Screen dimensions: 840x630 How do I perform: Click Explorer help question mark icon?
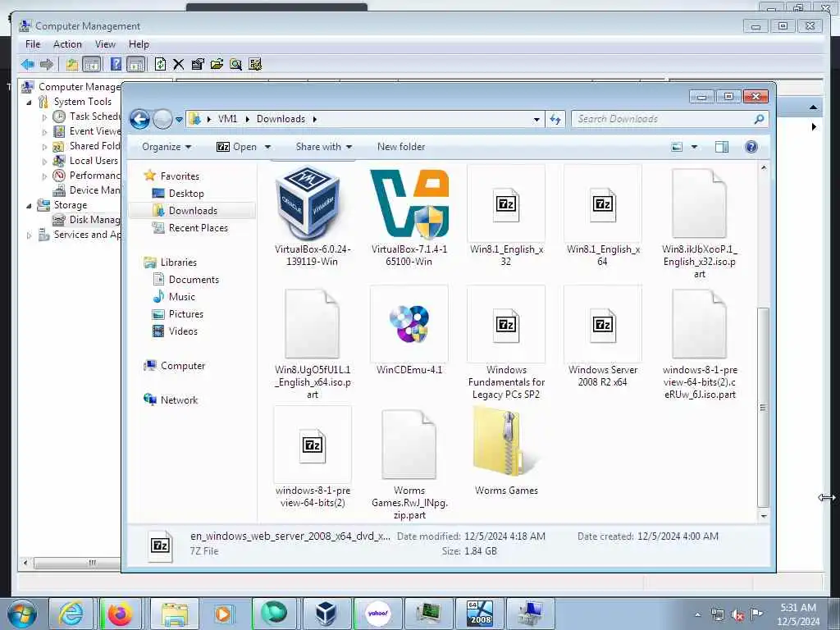(751, 147)
